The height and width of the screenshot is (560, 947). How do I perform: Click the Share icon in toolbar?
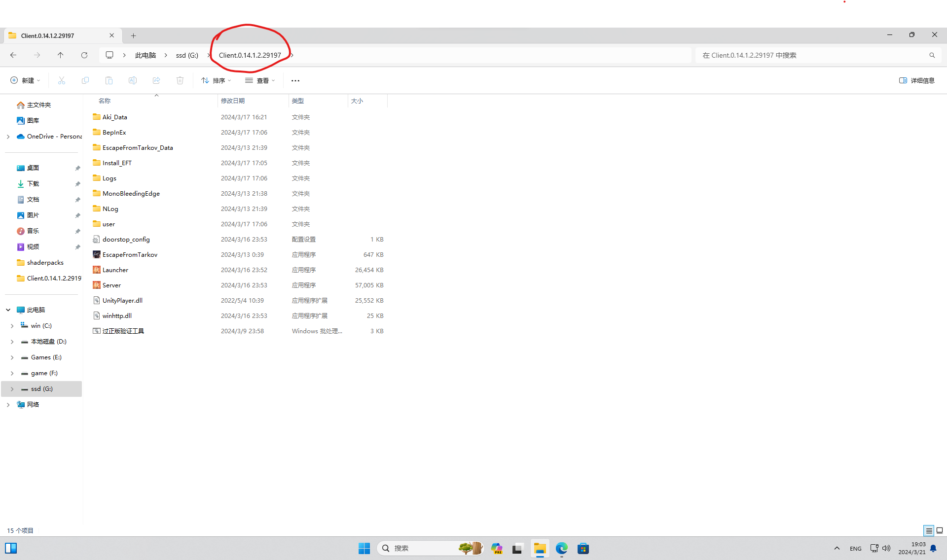[156, 80]
